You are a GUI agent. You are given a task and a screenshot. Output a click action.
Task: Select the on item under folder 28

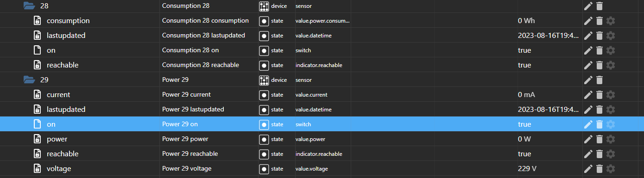(x=51, y=50)
